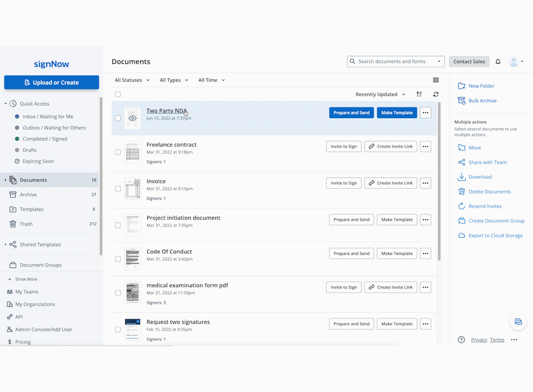Check the medical examination form checkbox

click(x=118, y=293)
